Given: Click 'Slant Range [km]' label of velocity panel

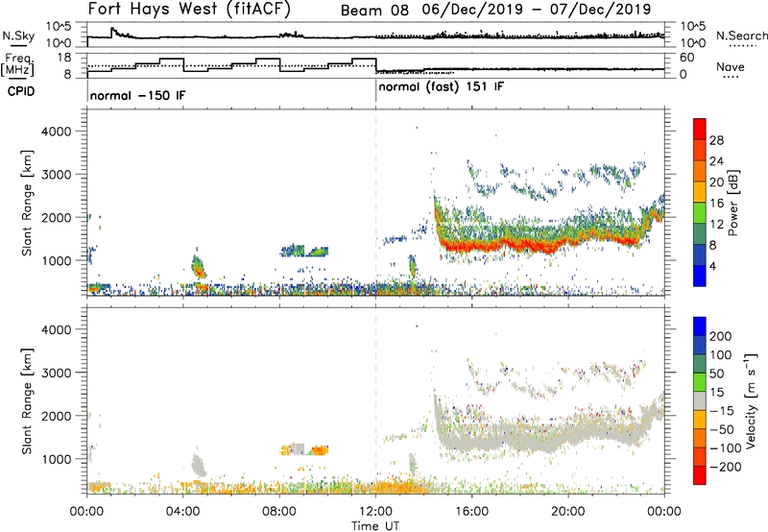Looking at the screenshot, I should click(x=27, y=401).
